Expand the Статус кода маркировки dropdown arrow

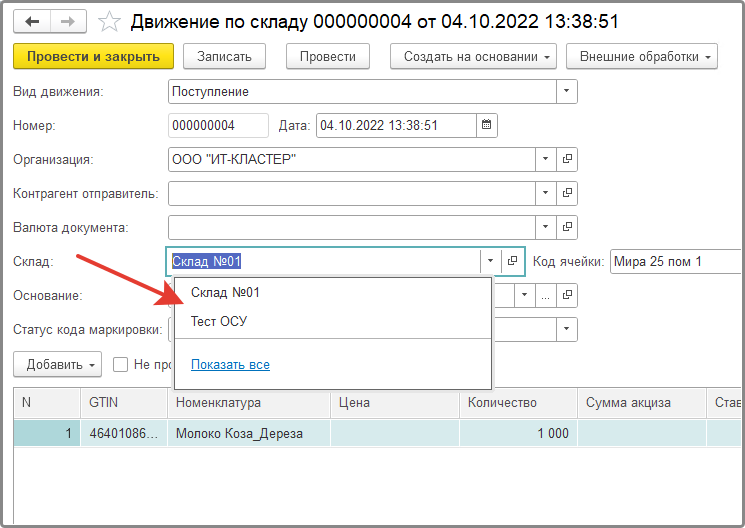[x=566, y=329]
